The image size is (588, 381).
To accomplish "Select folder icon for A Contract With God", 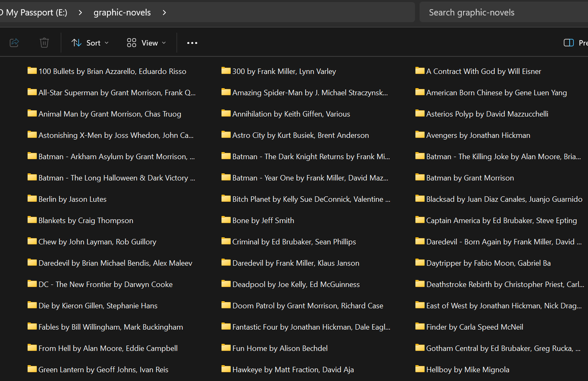I will click(x=420, y=71).
